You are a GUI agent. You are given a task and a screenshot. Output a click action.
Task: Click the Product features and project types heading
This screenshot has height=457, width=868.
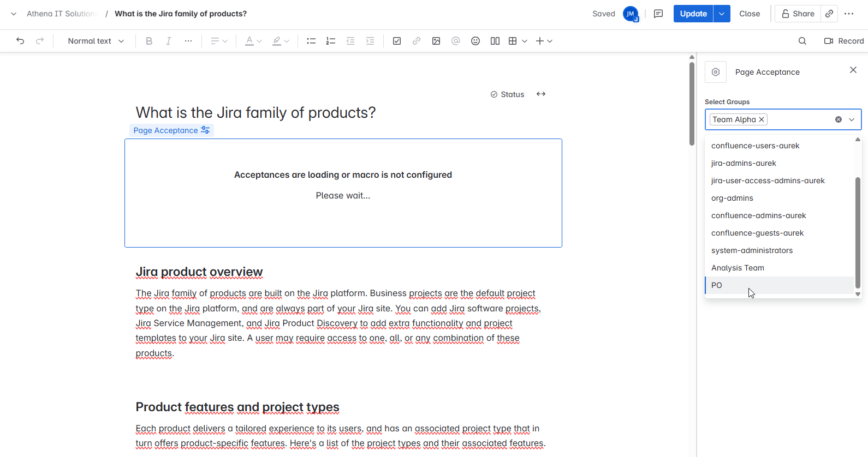[x=237, y=407]
